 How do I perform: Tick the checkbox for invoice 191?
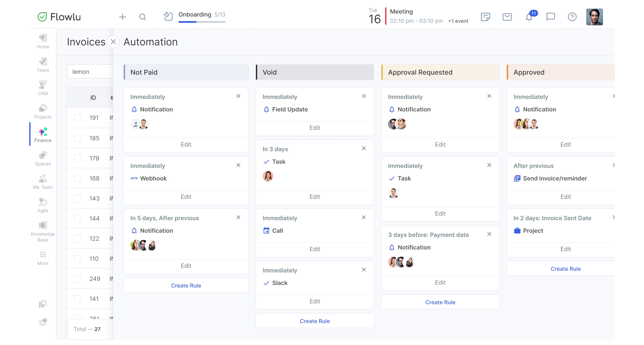tap(78, 118)
